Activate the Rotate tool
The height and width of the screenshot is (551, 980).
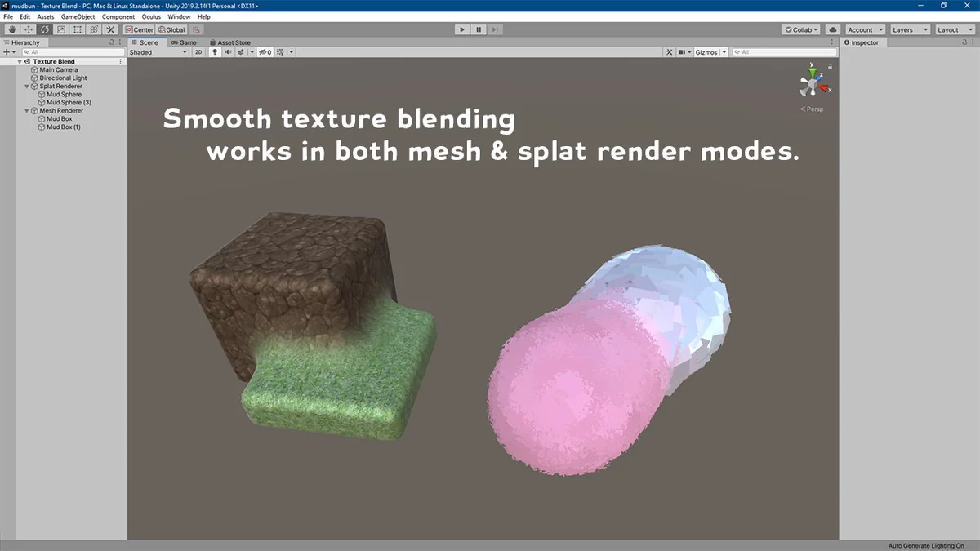45,29
